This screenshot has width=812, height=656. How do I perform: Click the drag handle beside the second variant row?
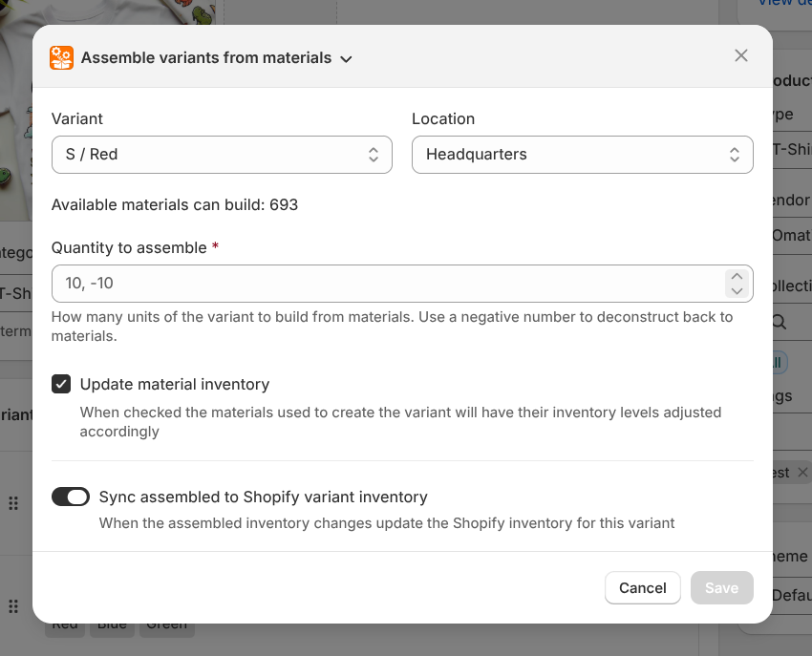(x=13, y=605)
